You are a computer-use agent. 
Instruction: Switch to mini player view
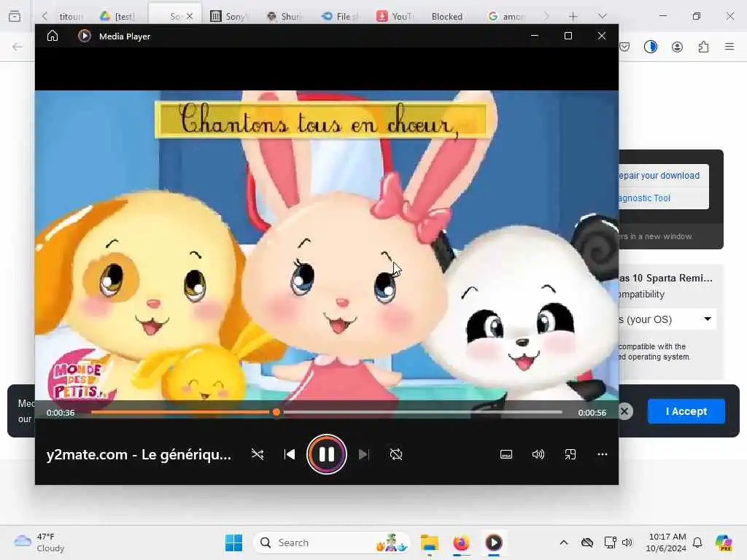[x=570, y=454]
